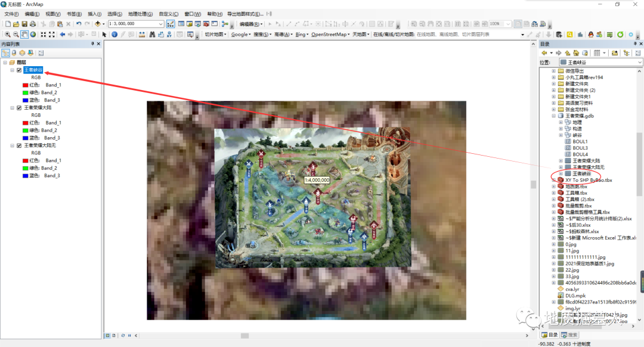Click the Go To XY icon
Image resolution: width=644 pixels, height=347 pixels.
point(169,35)
